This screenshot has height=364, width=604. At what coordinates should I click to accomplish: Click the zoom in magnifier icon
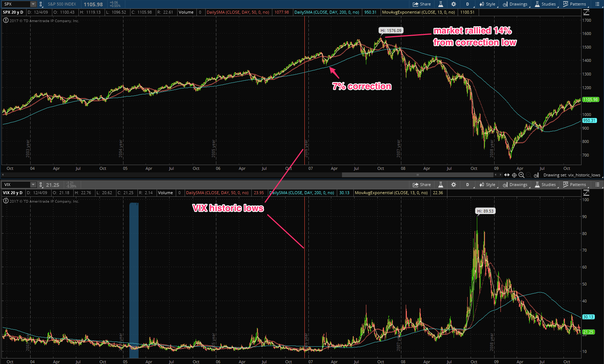point(521,175)
